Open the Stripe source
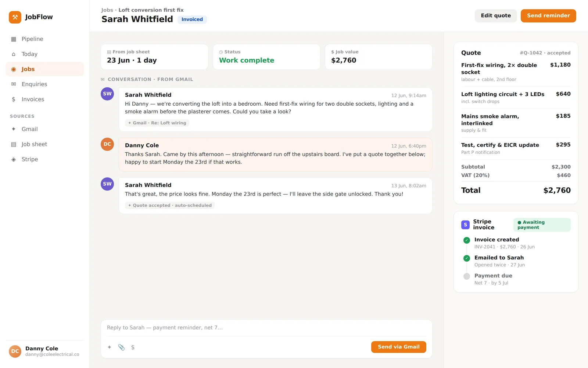The width and height of the screenshot is (588, 368). (45, 159)
